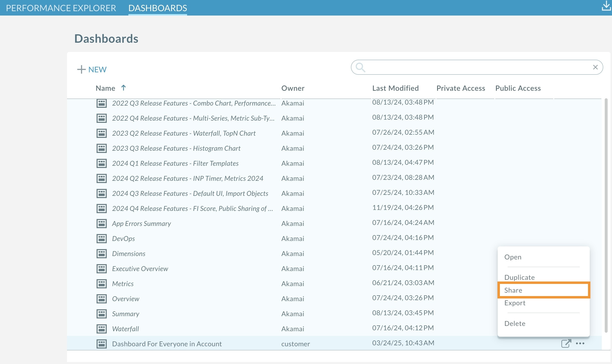Open 2024 Q3 Release Features - Default UI dashboard
The width and height of the screenshot is (612, 364).
[190, 194]
